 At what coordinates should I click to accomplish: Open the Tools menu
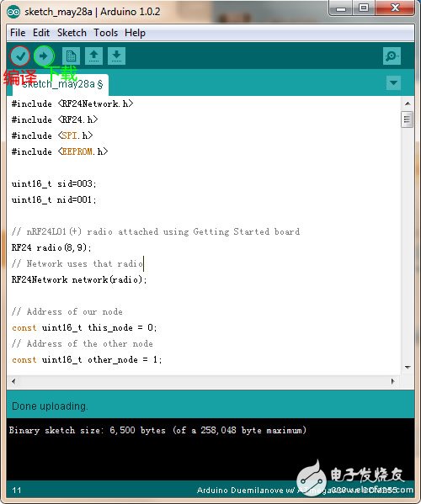(105, 33)
